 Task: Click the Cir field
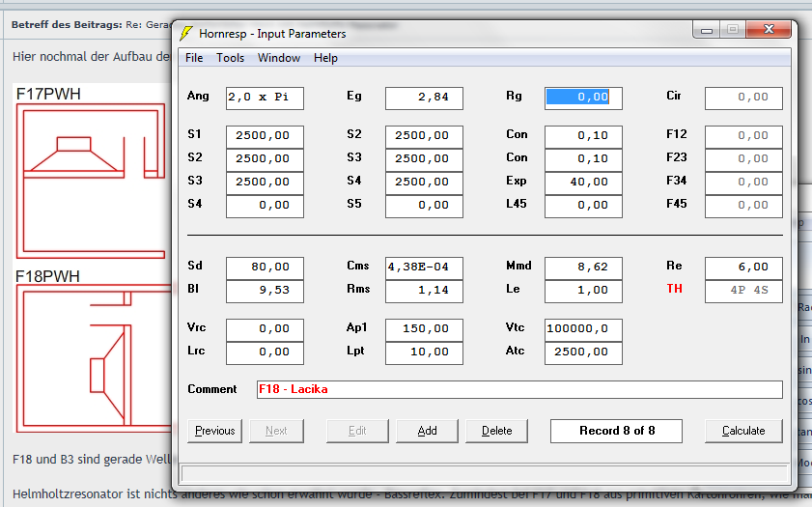coord(743,98)
